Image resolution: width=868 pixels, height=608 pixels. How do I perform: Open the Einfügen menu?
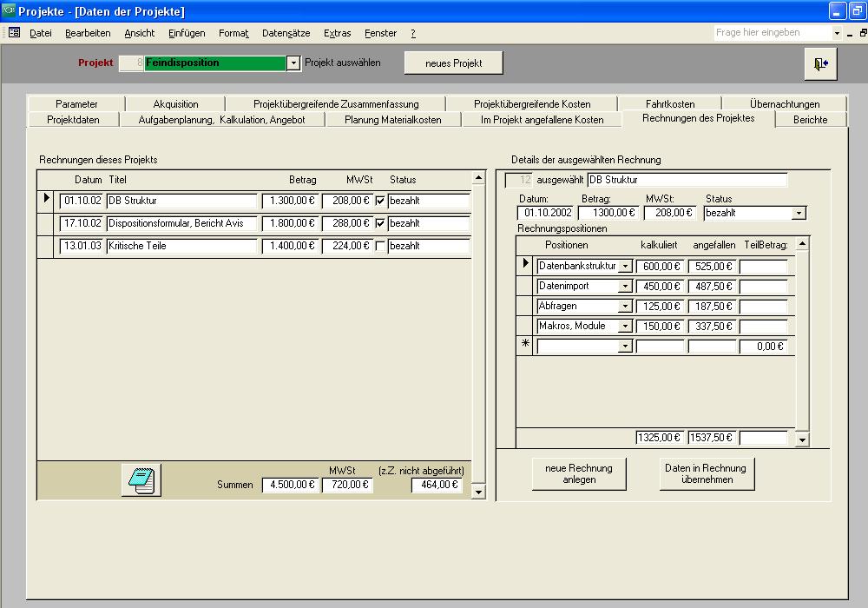coord(187,33)
